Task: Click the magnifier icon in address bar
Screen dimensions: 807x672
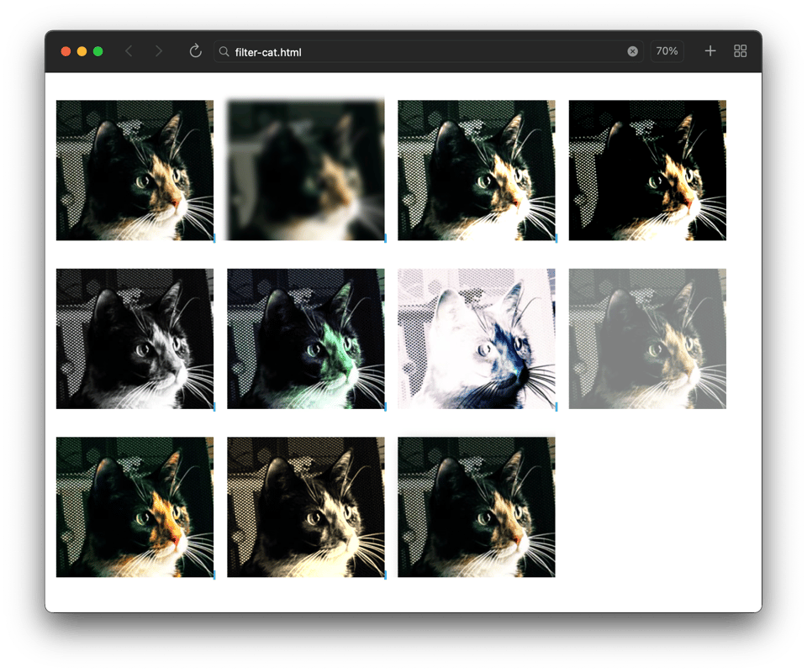Action: 224,52
